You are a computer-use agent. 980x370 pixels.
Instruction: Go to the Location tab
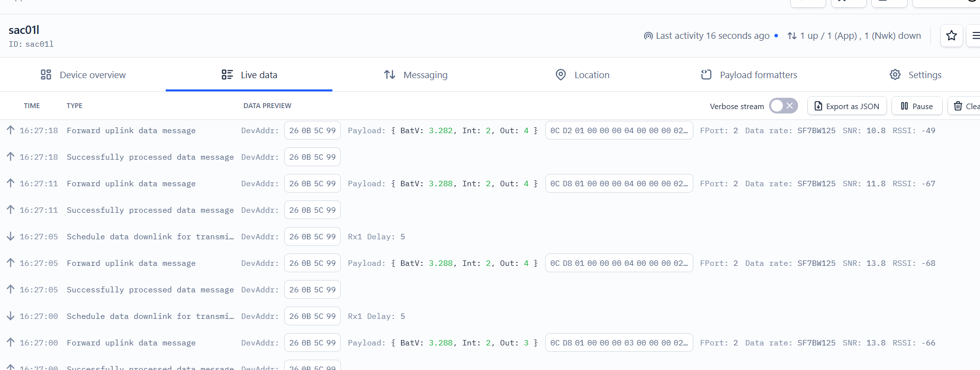coord(582,75)
